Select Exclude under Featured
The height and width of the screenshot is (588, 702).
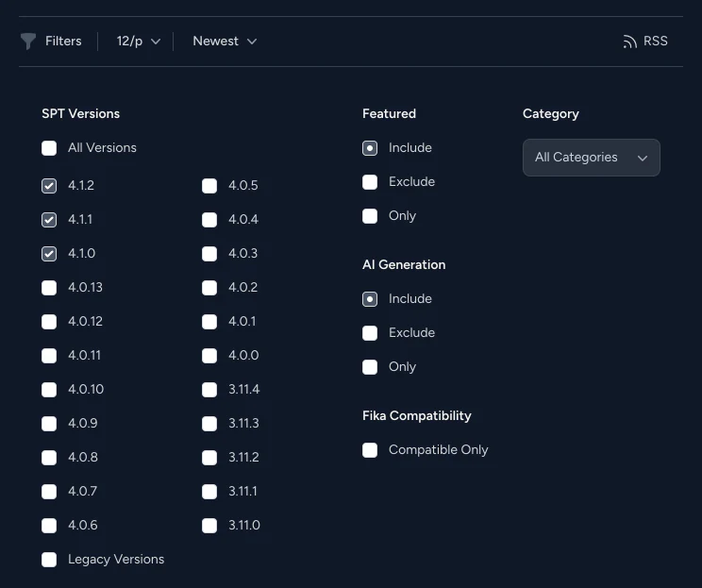370,182
